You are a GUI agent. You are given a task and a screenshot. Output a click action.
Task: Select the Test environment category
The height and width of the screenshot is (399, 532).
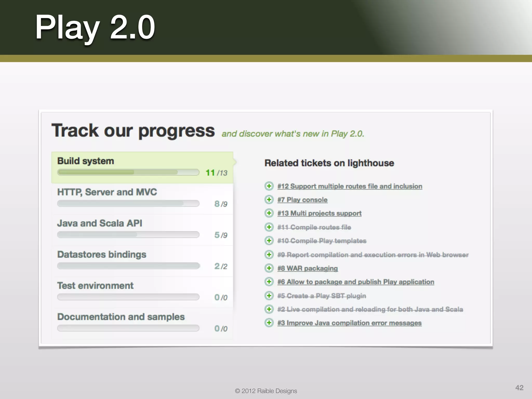(x=142, y=292)
